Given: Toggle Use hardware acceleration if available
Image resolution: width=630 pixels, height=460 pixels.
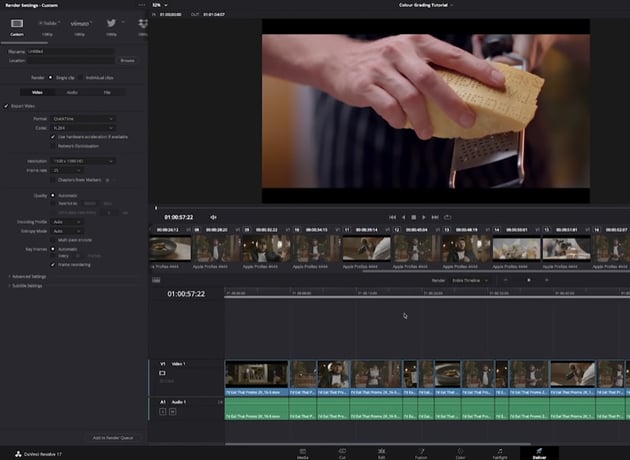Looking at the screenshot, I should [x=53, y=137].
